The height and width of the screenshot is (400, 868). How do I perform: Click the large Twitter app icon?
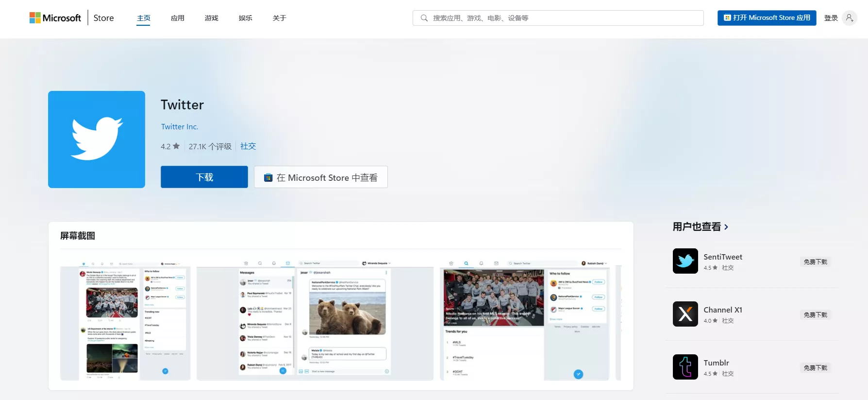[x=97, y=139]
